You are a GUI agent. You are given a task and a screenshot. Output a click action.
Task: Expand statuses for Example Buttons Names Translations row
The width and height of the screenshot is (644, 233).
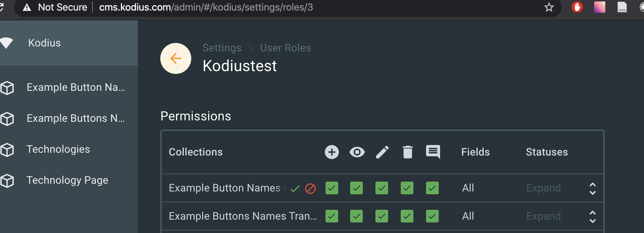tap(543, 216)
